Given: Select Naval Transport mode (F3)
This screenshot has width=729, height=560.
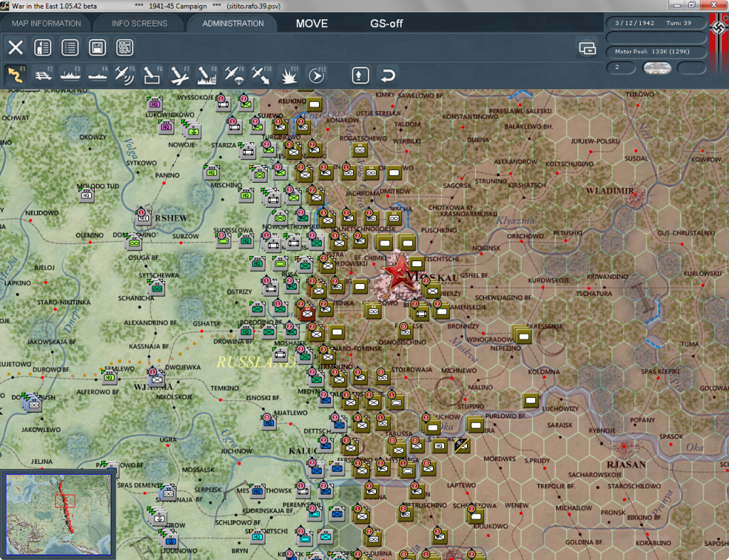Looking at the screenshot, I should tap(70, 75).
